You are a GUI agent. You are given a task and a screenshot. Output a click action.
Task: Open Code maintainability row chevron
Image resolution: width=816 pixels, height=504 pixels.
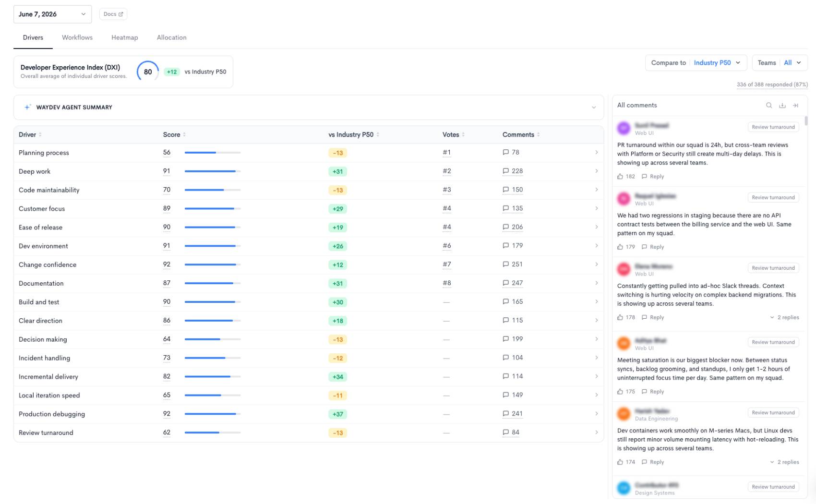[597, 190]
